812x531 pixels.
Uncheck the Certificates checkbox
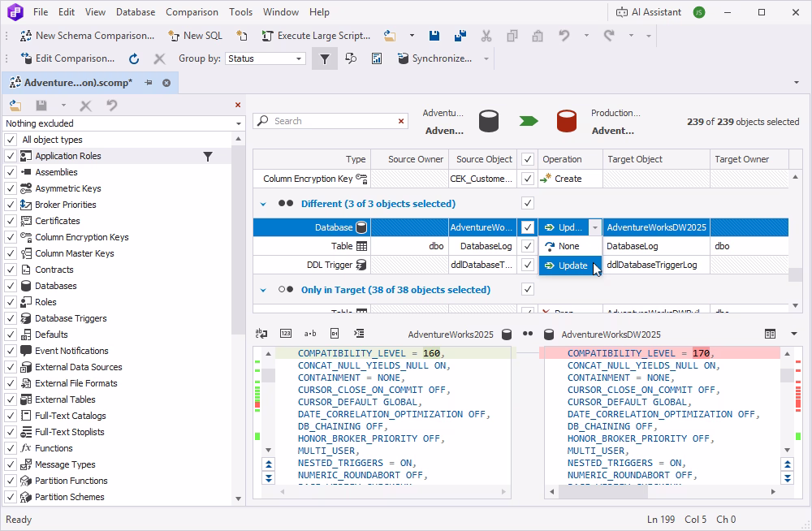11,221
